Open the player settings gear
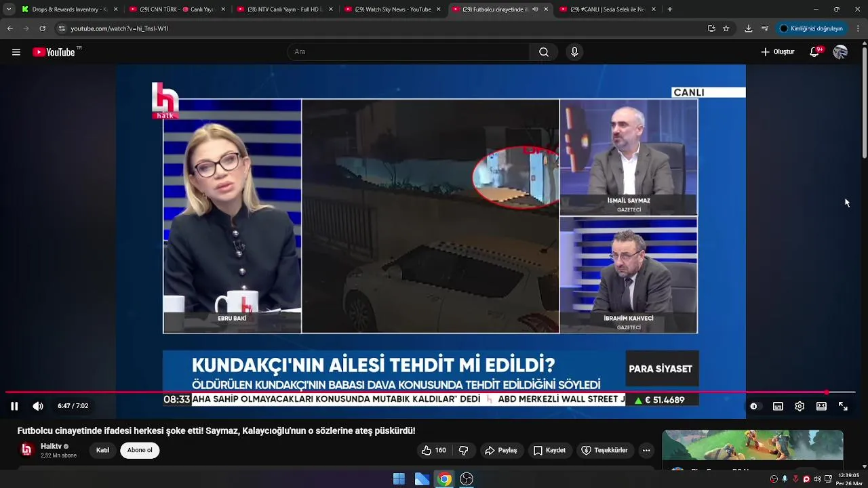Screen dimensions: 868x488 [x=800, y=406]
